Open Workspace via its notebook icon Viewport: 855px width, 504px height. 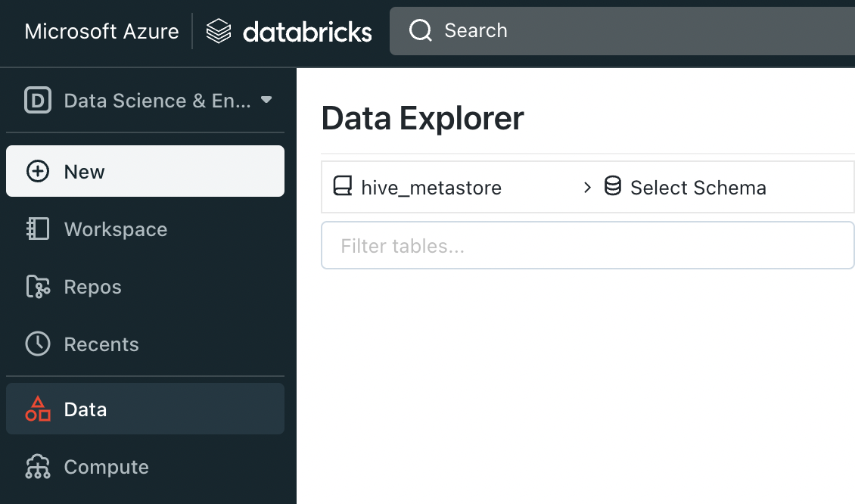38,229
